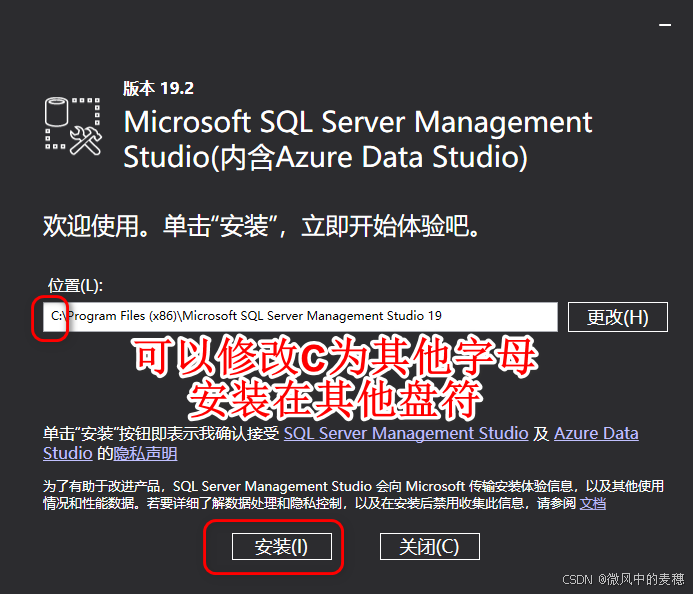Open the 隐私声明 privacy statement link
Screen dimensions: 693x594
[x=145, y=453]
